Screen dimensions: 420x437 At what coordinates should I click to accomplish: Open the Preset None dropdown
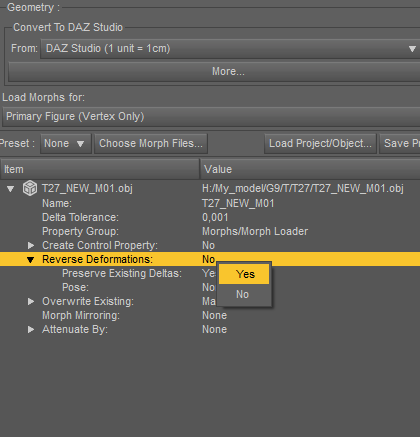65,144
